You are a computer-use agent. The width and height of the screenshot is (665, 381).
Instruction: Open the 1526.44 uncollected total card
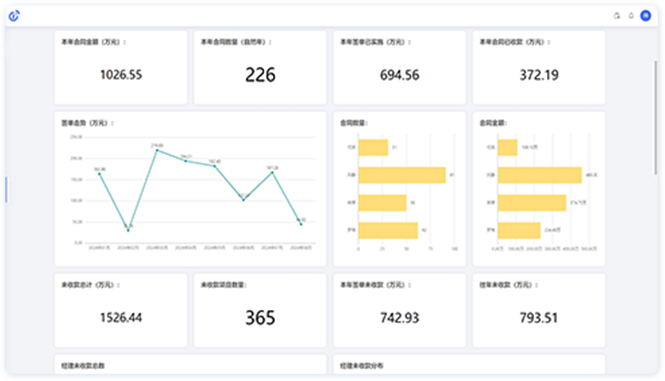coord(121,310)
